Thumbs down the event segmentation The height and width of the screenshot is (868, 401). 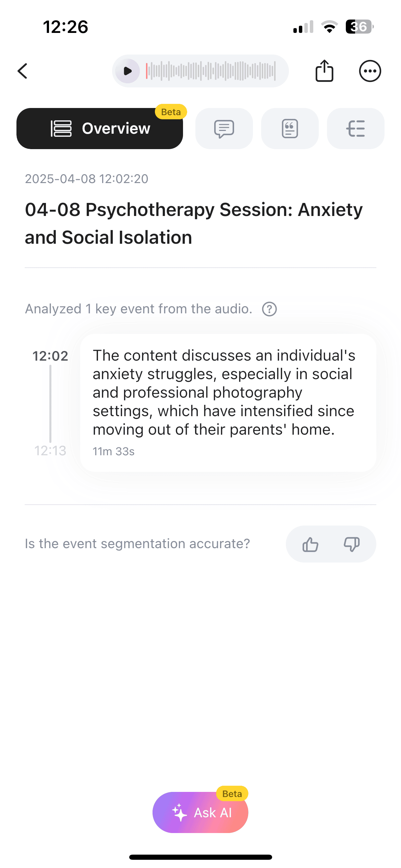click(352, 544)
